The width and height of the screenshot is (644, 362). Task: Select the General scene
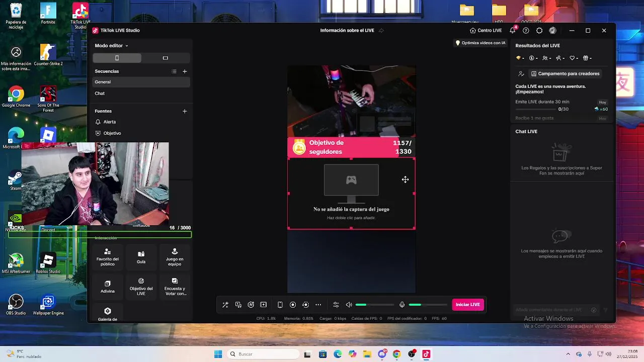click(x=141, y=82)
